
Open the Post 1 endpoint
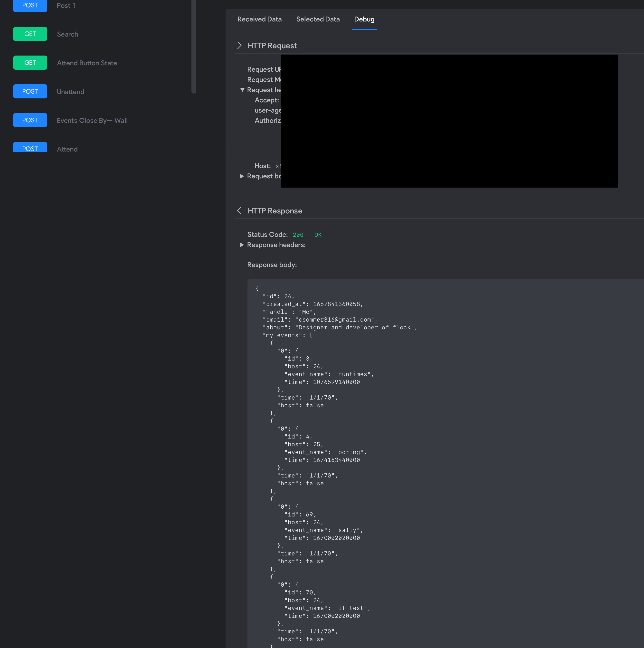pyautogui.click(x=66, y=6)
